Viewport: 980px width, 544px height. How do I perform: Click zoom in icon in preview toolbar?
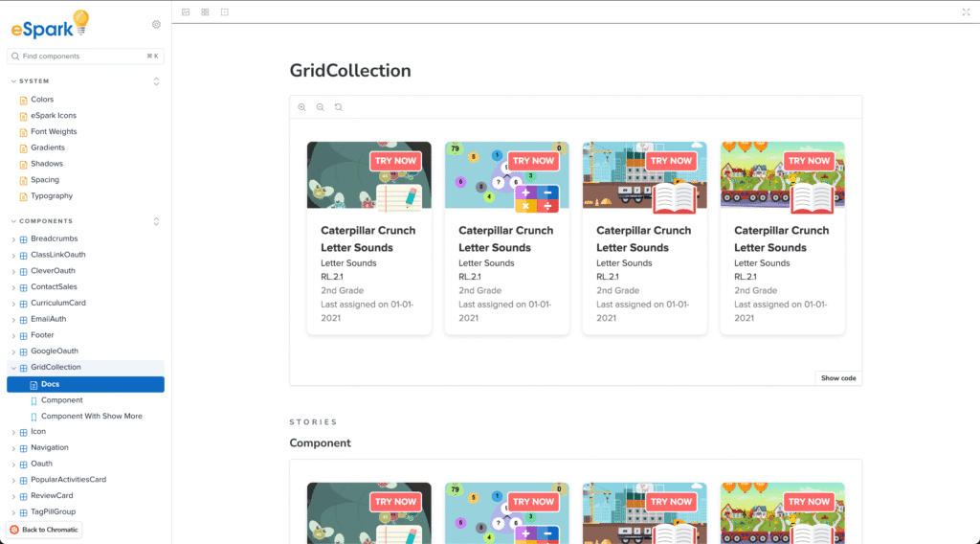point(302,107)
